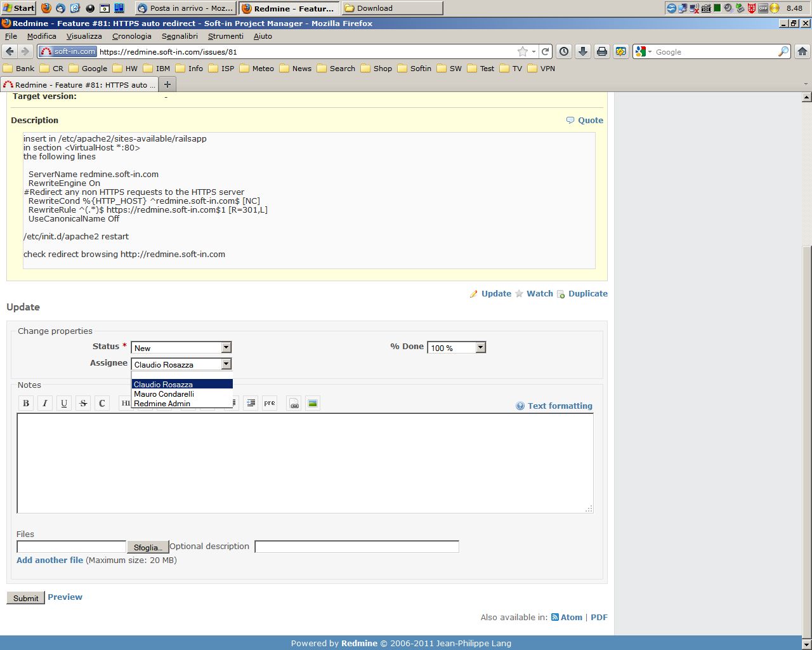Screen dimensions: 812x650
Task: Open the Bank bookmarks folder
Action: coord(19,68)
